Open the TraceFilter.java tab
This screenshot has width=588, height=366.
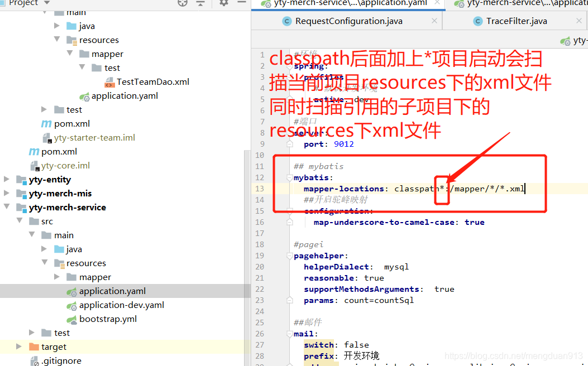pos(517,21)
